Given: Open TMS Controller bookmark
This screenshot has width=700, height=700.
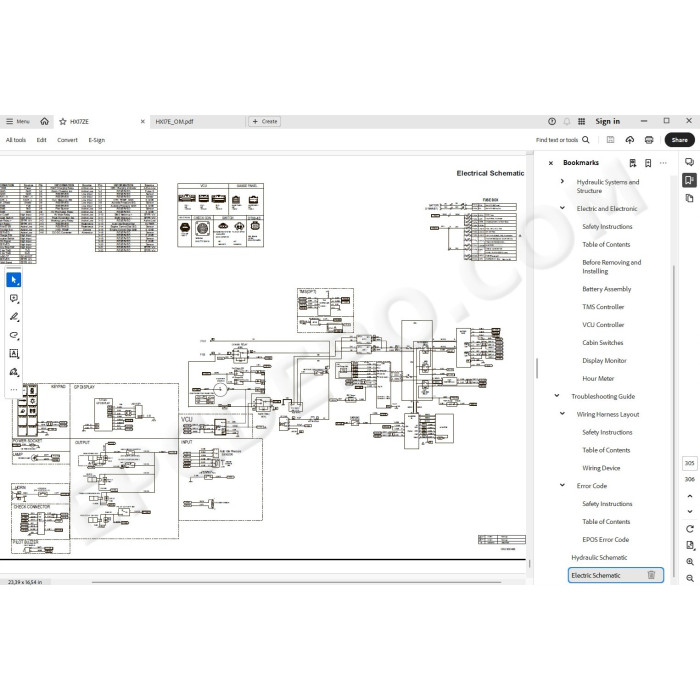Looking at the screenshot, I should [603, 307].
